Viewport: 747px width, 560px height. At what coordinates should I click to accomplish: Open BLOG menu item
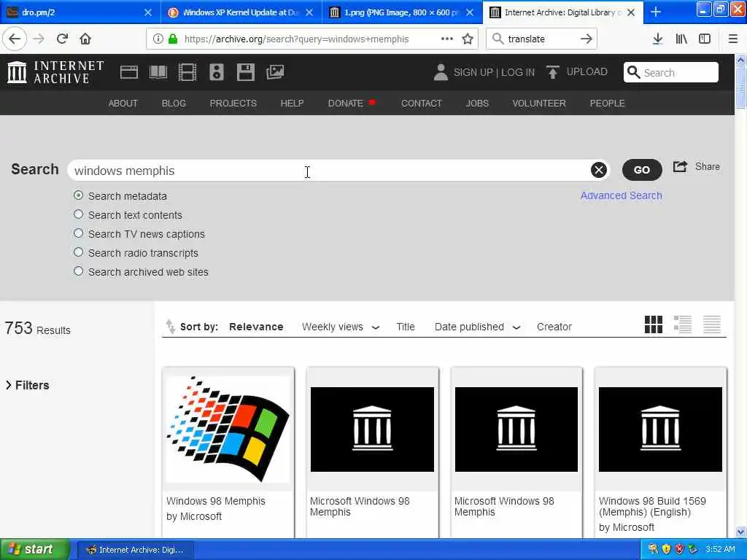pos(174,103)
